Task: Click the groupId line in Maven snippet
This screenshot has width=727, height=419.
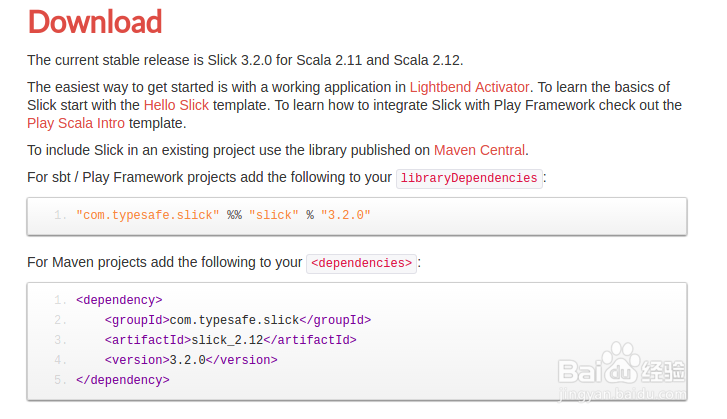Action: tap(237, 320)
